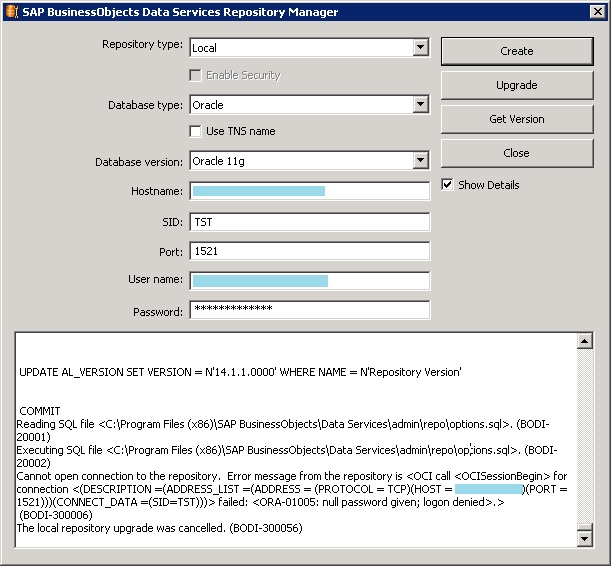
Task: Click the Password label
Action: pos(158,312)
